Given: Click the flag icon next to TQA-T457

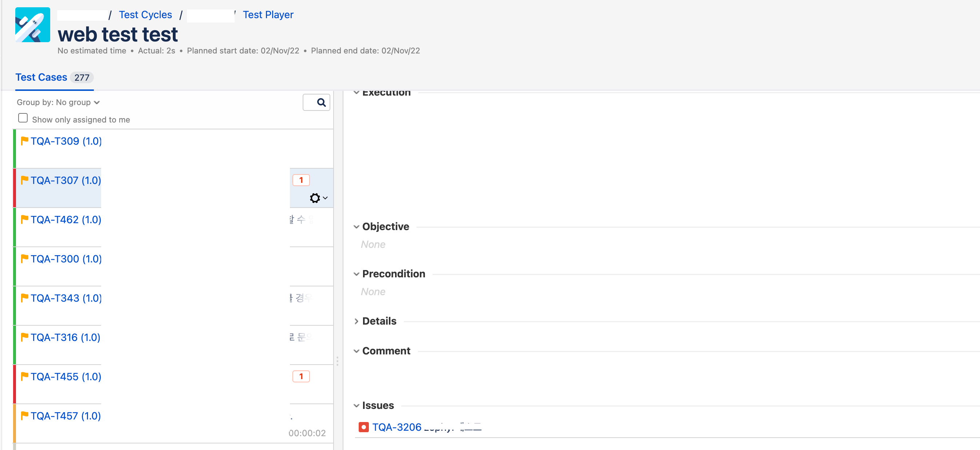Looking at the screenshot, I should click(x=25, y=415).
